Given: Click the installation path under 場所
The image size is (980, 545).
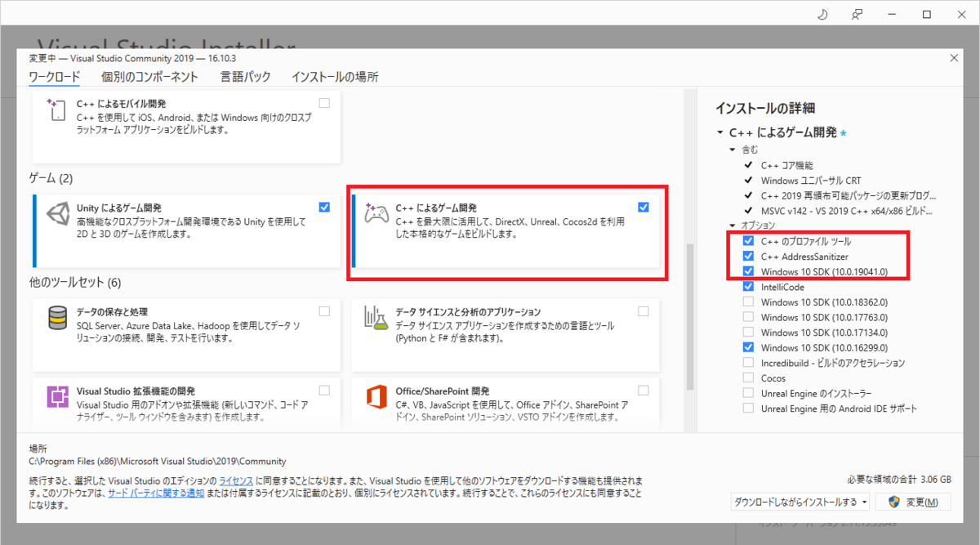Looking at the screenshot, I should click(158, 462).
